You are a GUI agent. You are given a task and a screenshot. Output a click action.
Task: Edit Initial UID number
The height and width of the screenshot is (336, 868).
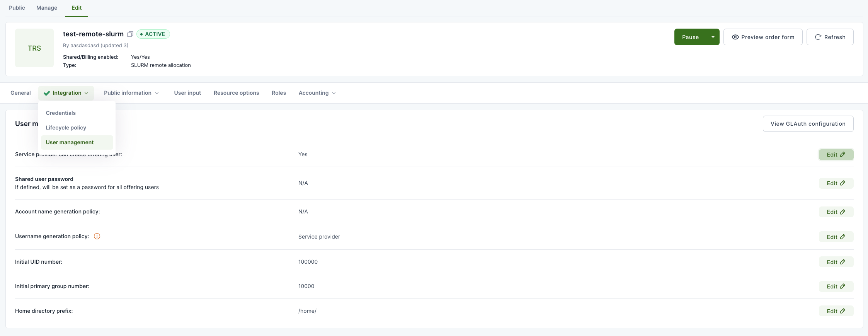point(836,262)
